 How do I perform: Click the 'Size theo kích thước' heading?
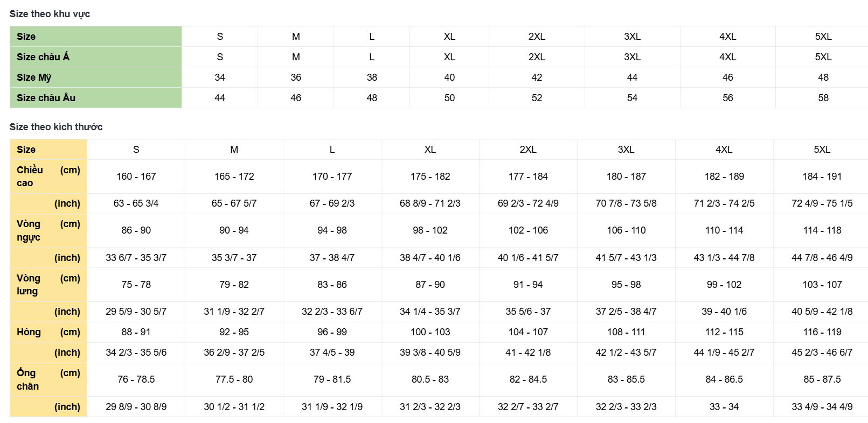[x=56, y=127]
